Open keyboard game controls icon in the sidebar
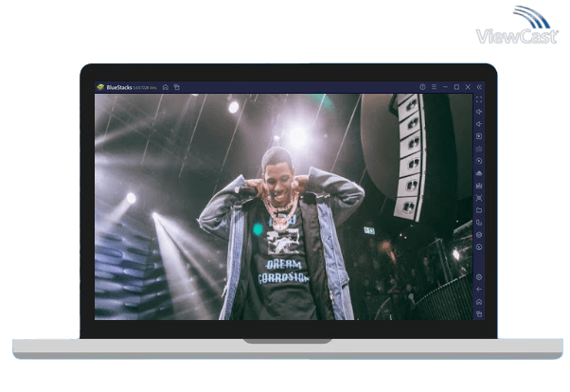This screenshot has width=570, height=392. [x=479, y=149]
